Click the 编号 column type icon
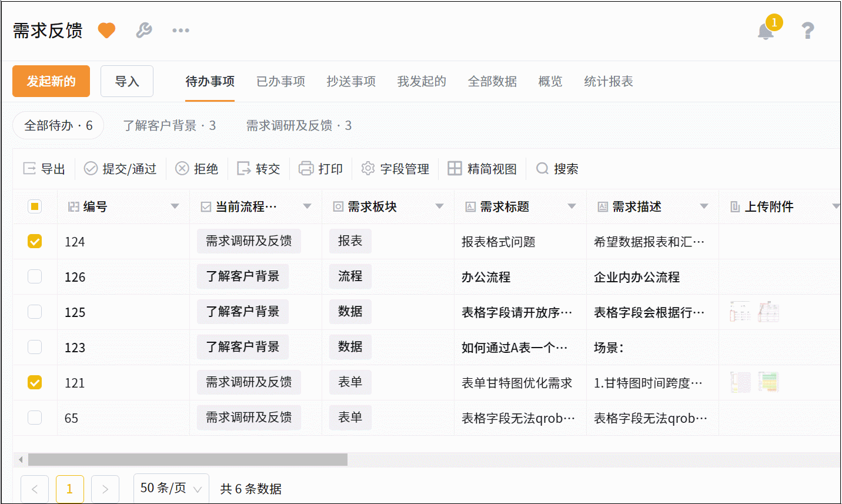Image resolution: width=842 pixels, height=504 pixels. (73, 206)
